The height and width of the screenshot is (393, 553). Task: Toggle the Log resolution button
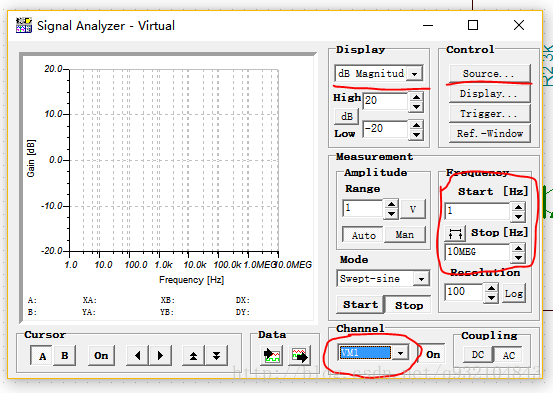[x=514, y=294]
